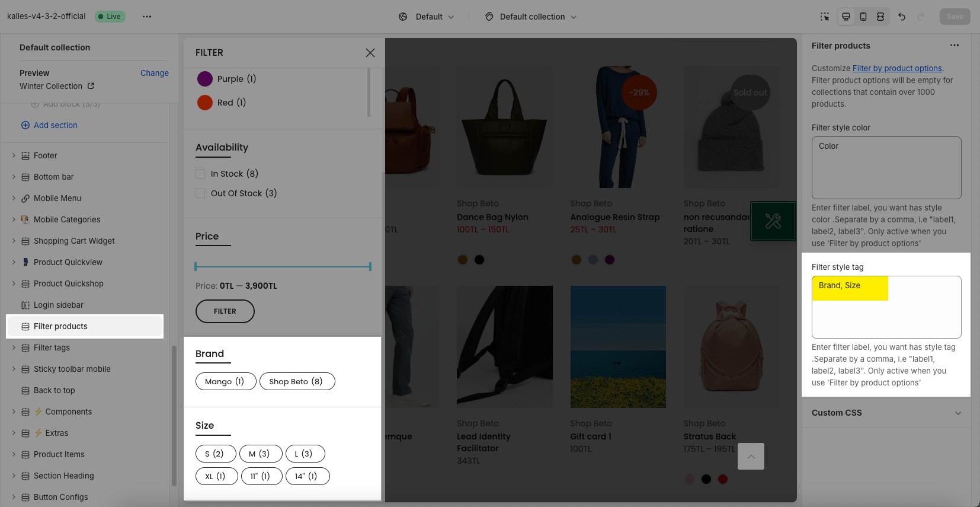
Task: Click the left sidebar scrollbar
Action: pyautogui.click(x=174, y=415)
